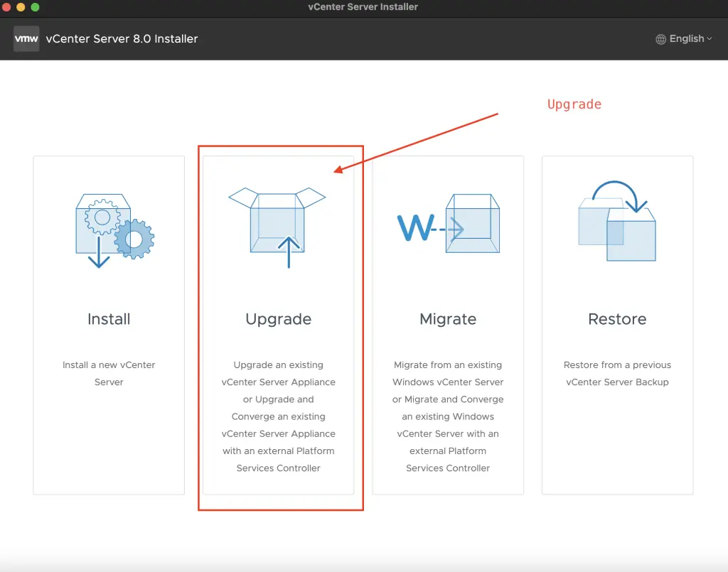
Task: Click the vmw logo in header
Action: click(x=26, y=39)
